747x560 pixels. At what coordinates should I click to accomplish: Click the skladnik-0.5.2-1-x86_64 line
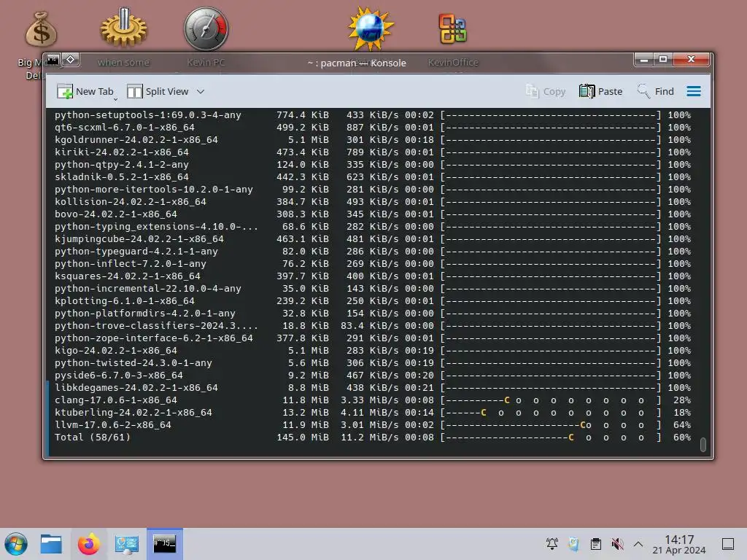373,176
